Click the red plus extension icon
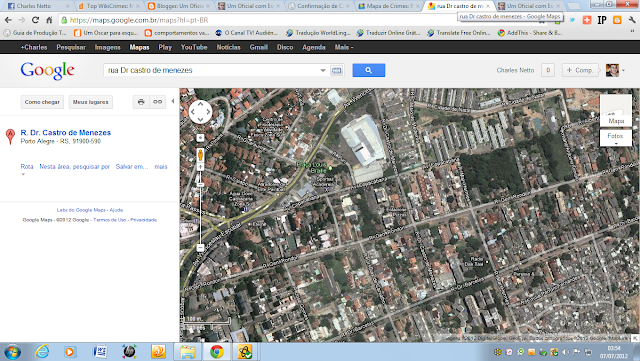640x361 pixels. click(587, 20)
